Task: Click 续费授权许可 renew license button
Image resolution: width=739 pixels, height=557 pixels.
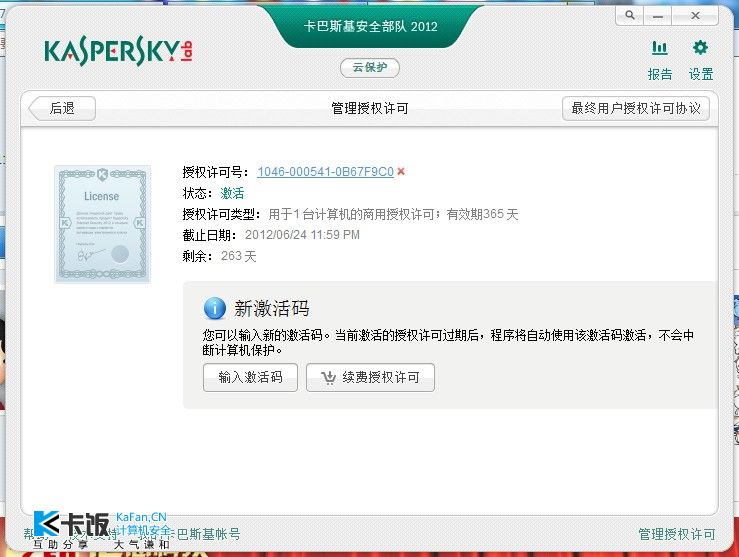Action: coord(370,377)
